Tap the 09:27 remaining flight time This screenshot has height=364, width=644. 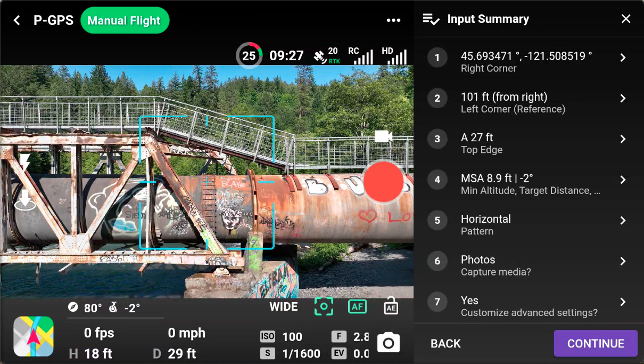[286, 55]
